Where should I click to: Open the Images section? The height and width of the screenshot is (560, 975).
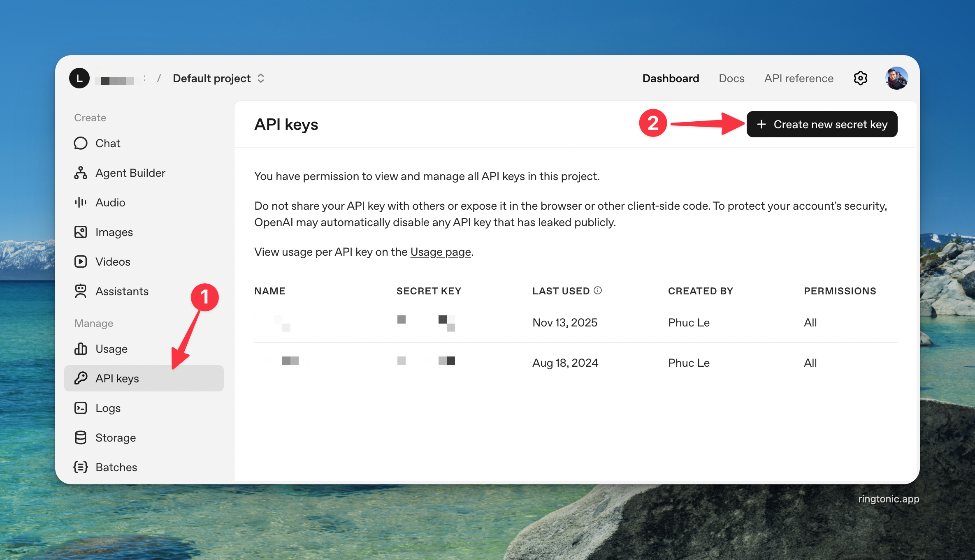point(114,232)
